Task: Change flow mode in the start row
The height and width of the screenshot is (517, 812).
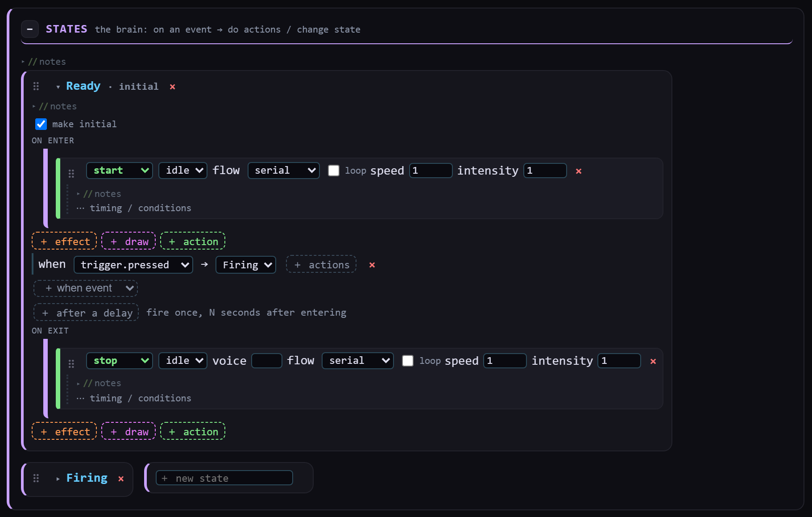Action: coord(284,171)
